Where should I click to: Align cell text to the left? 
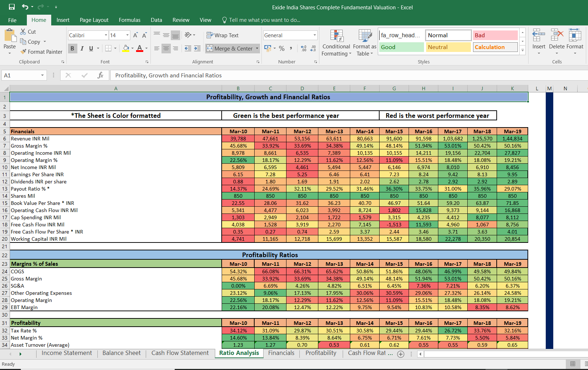click(x=157, y=48)
